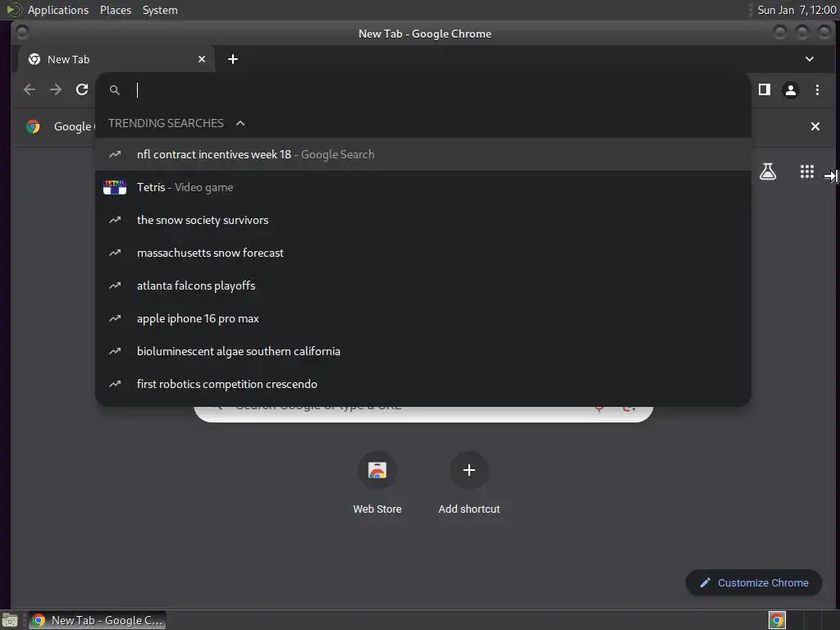Image resolution: width=840 pixels, height=630 pixels.
Task: Select atlanta falcons playoffs suggestion
Action: 423,285
